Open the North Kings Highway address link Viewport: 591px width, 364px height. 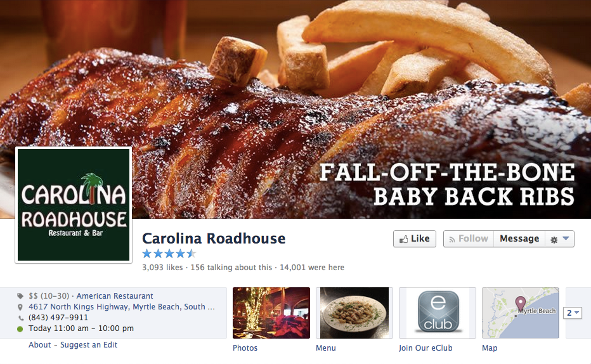pyautogui.click(x=122, y=307)
